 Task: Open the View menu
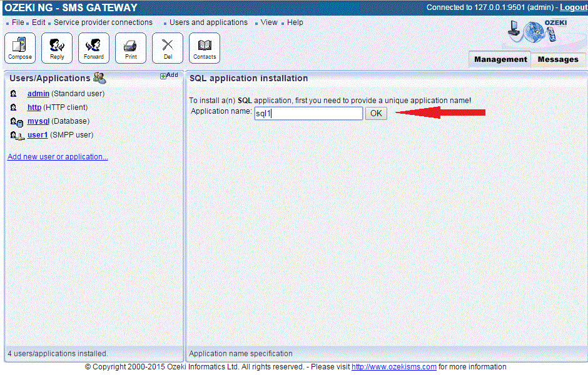[268, 22]
